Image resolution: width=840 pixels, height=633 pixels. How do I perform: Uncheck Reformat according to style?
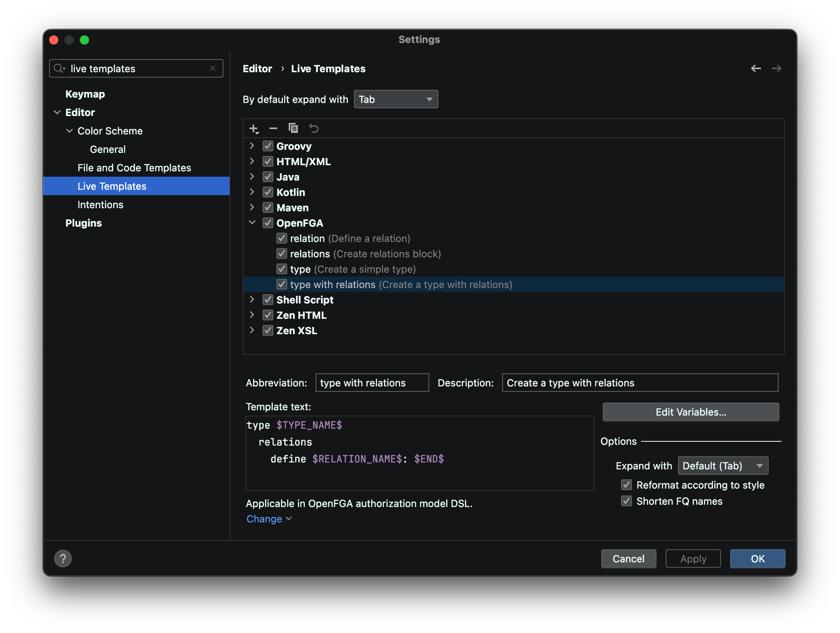pos(627,485)
